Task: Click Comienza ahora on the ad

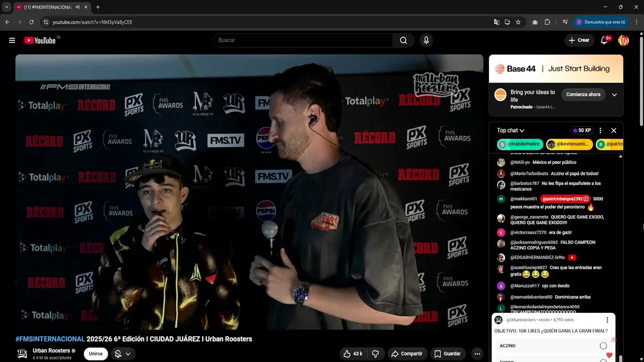Action: tap(583, 95)
